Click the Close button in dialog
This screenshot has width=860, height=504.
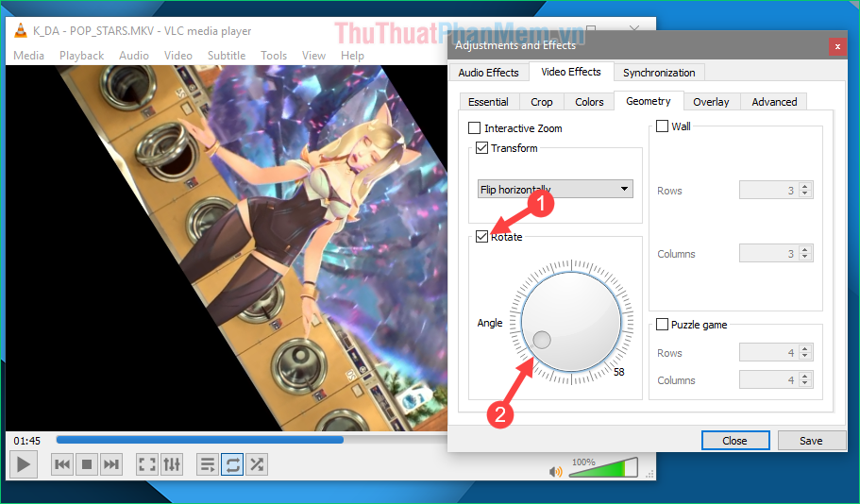pyautogui.click(x=735, y=441)
